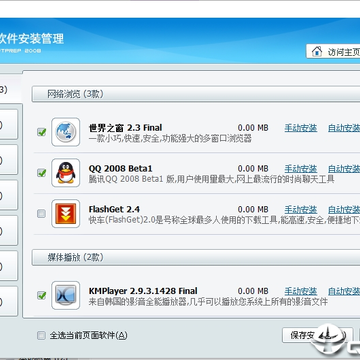Click 自动安装 link for FlashGet 2.4
This screenshot has height=360, width=360.
(x=344, y=210)
